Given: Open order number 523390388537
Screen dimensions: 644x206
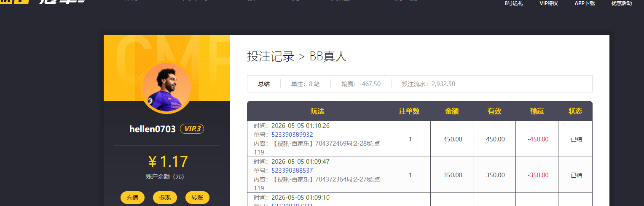Looking at the screenshot, I should point(292,171).
